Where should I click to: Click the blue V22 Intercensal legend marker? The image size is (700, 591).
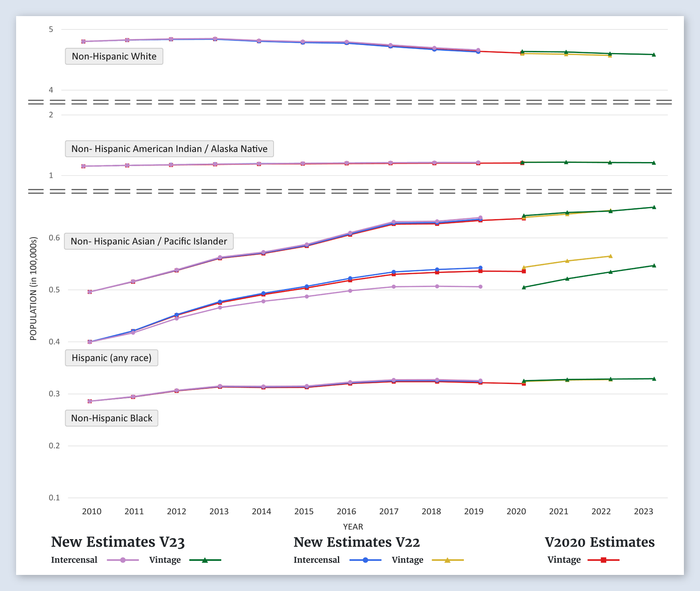tap(365, 560)
